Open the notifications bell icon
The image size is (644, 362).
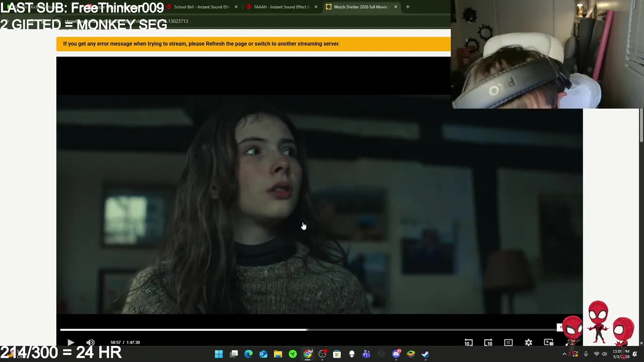pyautogui.click(x=635, y=354)
